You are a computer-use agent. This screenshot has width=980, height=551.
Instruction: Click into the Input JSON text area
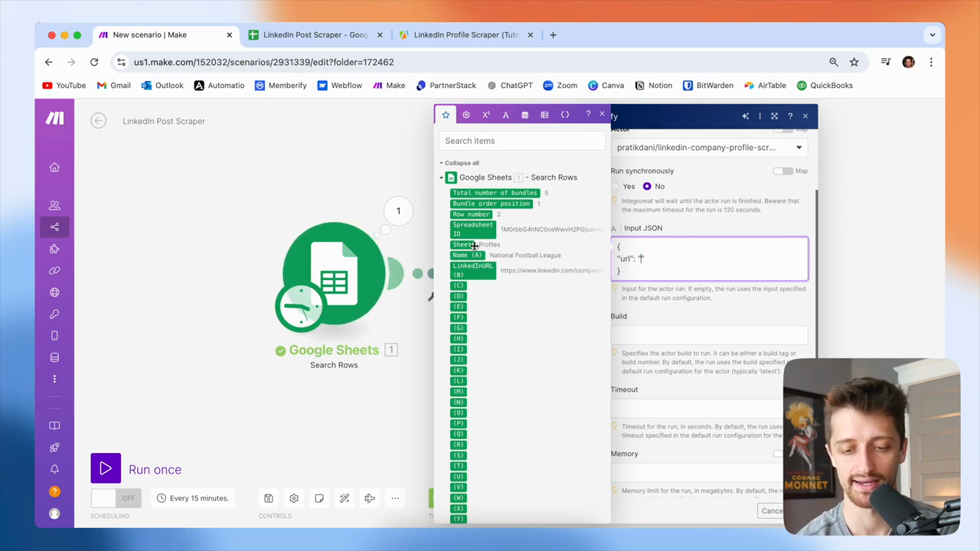(x=709, y=259)
